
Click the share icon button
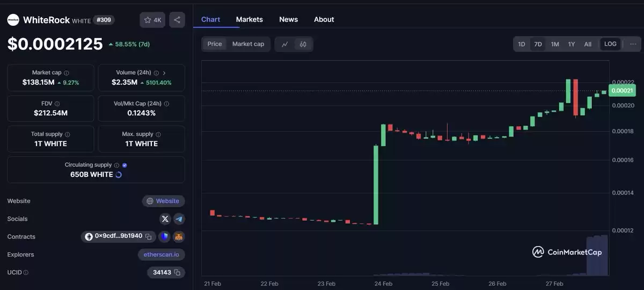coord(177,20)
